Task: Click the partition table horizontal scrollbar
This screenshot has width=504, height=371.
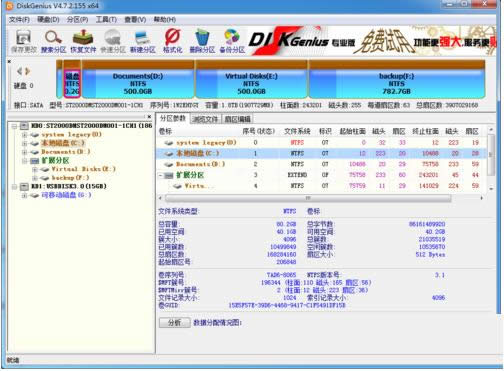Action: [308, 198]
